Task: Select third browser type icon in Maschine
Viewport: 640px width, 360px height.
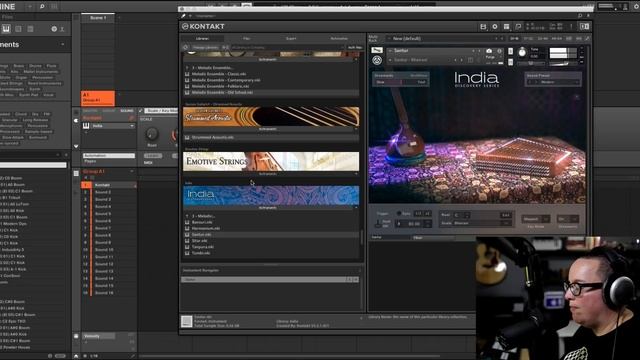Action: tap(30, 29)
